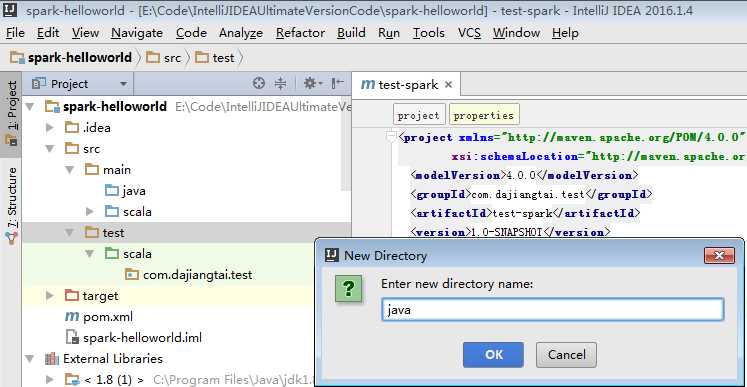Expand the target folder arrow

(x=50, y=295)
